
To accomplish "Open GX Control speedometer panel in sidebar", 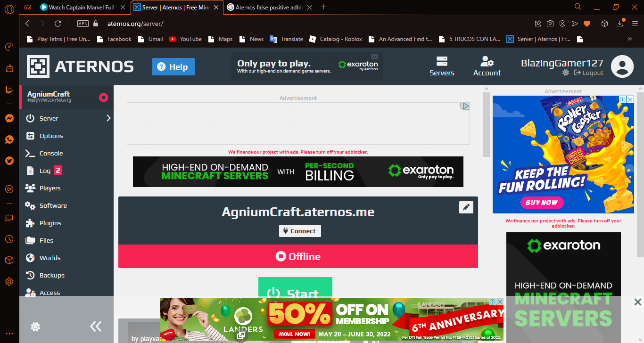I will click(9, 47).
